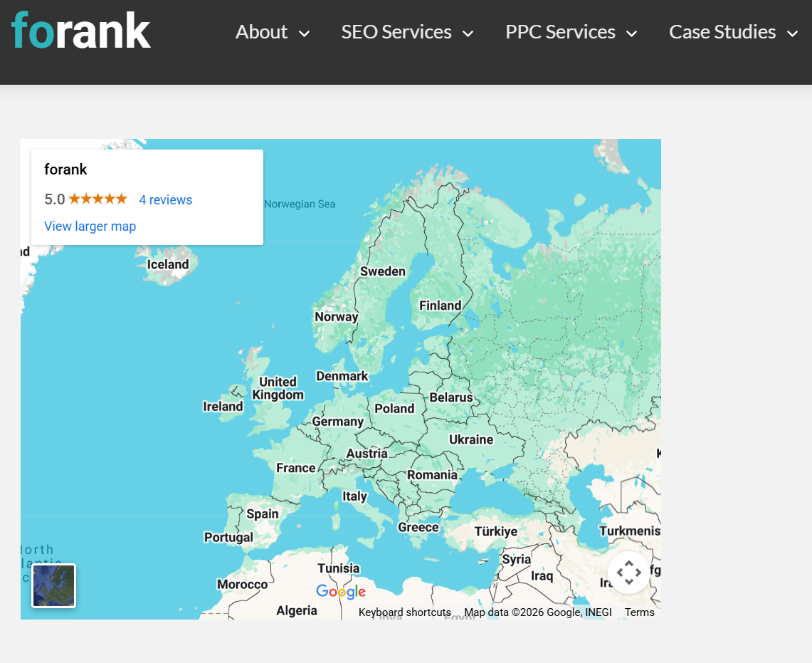This screenshot has height=663, width=812.
Task: Expand the About dropdown arrow
Action: [305, 33]
